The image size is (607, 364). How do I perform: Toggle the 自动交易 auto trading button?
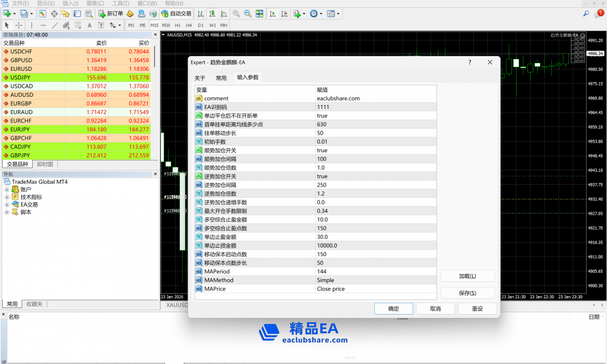click(x=176, y=13)
